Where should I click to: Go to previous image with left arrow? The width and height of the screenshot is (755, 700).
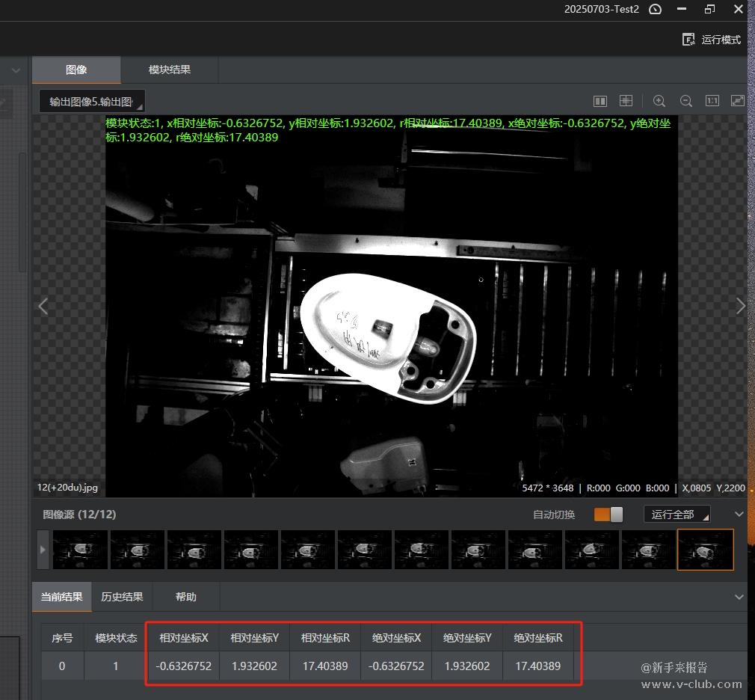(x=43, y=306)
